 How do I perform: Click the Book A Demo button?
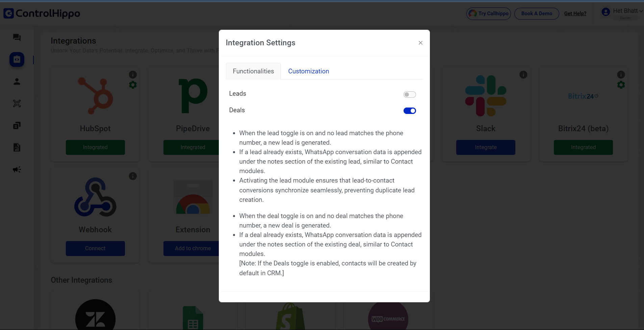536,14
